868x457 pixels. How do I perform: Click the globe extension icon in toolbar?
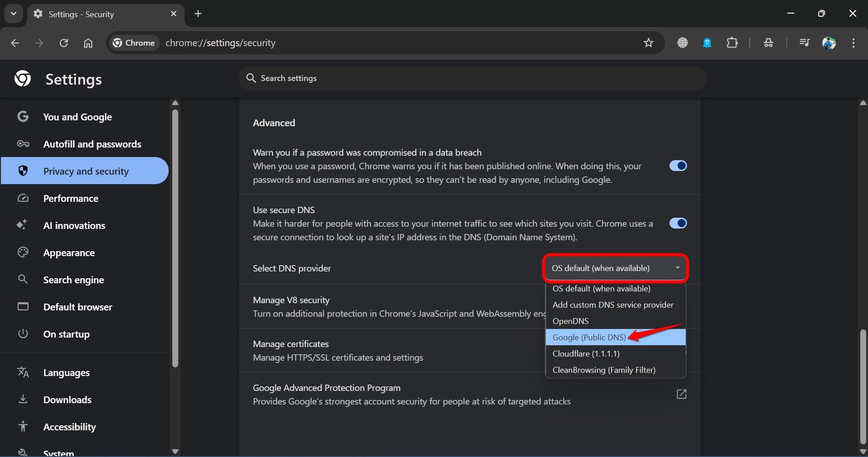[683, 43]
